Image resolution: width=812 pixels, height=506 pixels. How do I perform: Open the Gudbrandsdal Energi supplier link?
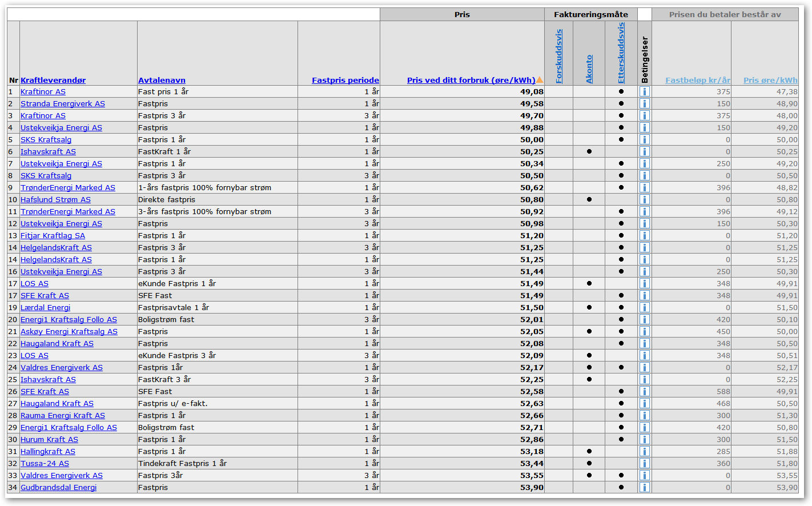click(58, 487)
